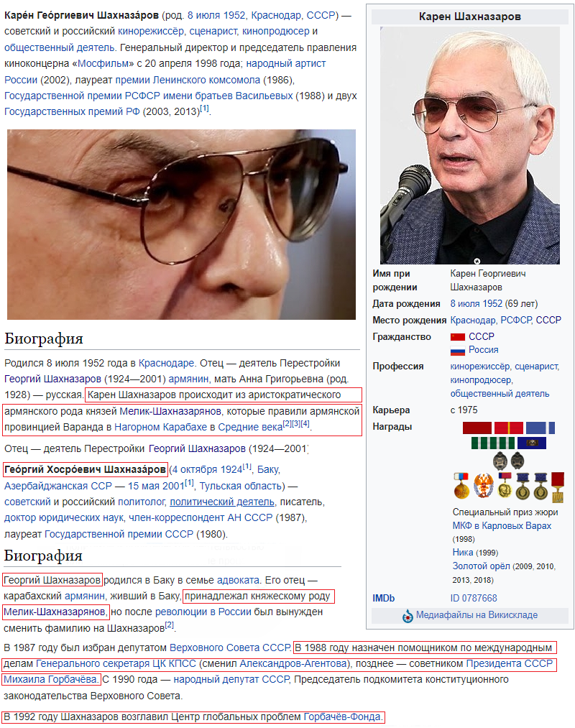The width and height of the screenshot is (575, 728).
Task: Click the first red award ribbon
Action: click(x=477, y=428)
